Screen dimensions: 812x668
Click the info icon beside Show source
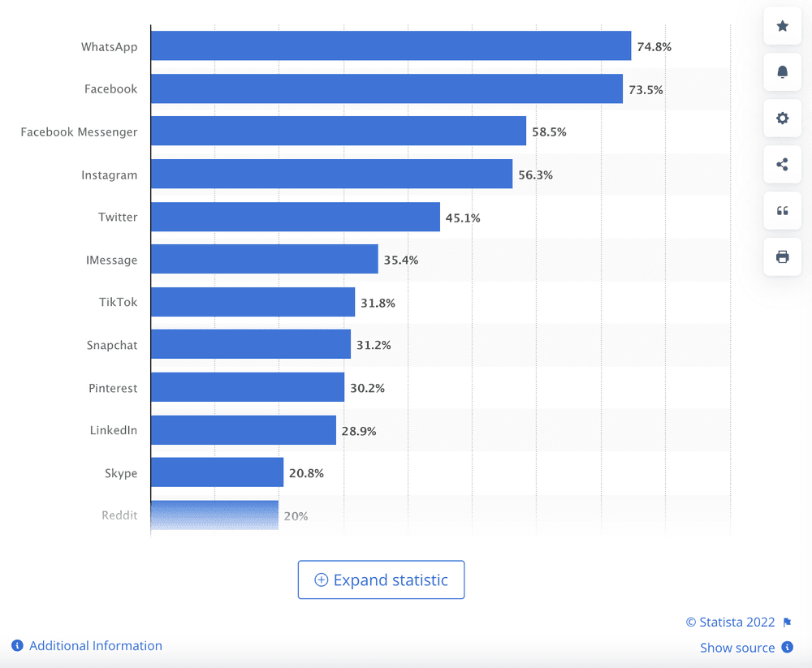[786, 648]
